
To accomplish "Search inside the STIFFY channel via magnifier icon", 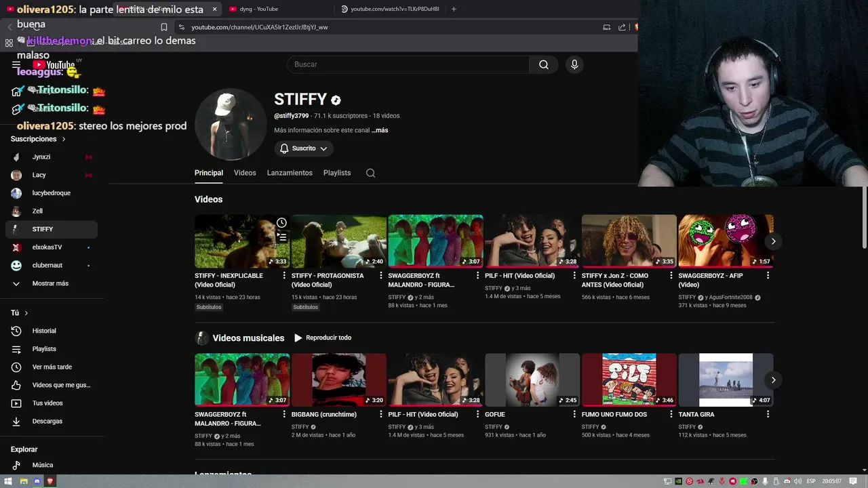I will coord(370,173).
